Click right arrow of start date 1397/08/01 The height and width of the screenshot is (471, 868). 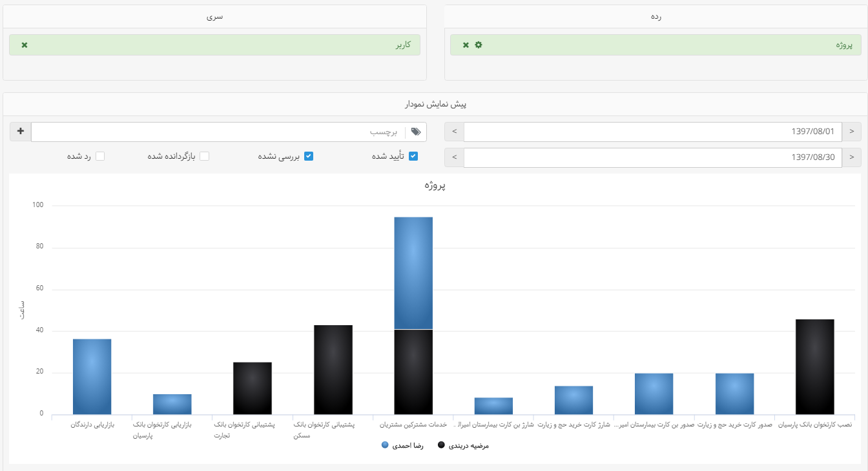[x=851, y=132]
